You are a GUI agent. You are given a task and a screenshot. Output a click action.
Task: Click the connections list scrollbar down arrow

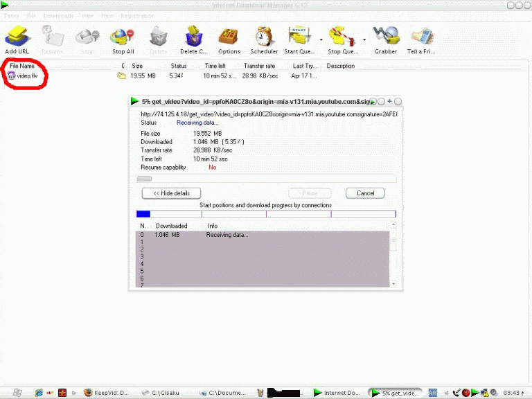393,283
